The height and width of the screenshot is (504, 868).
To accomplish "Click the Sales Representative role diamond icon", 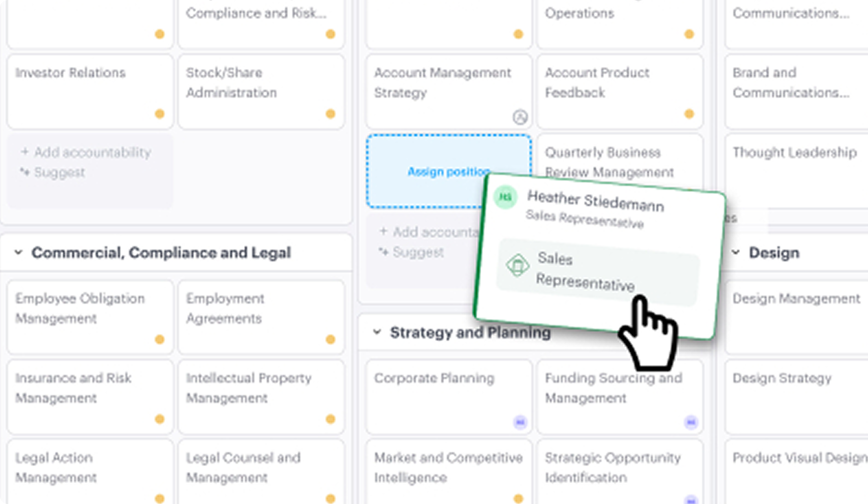I will tap(518, 265).
